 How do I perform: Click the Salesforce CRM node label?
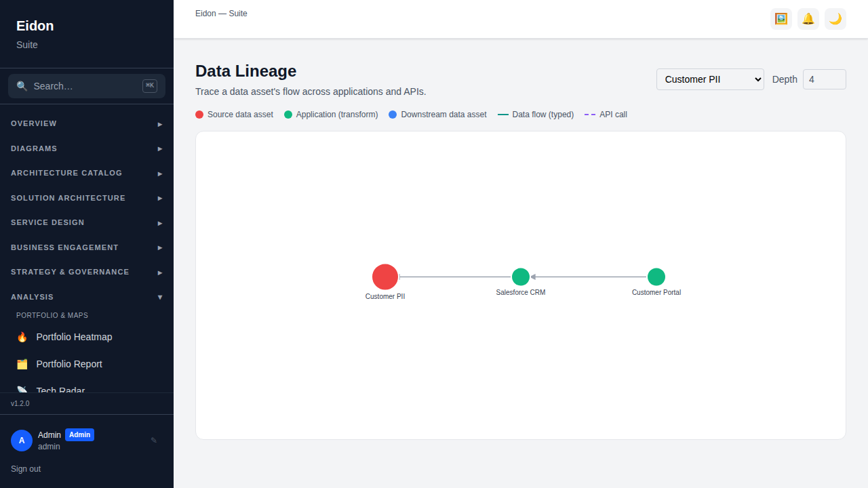pos(521,292)
